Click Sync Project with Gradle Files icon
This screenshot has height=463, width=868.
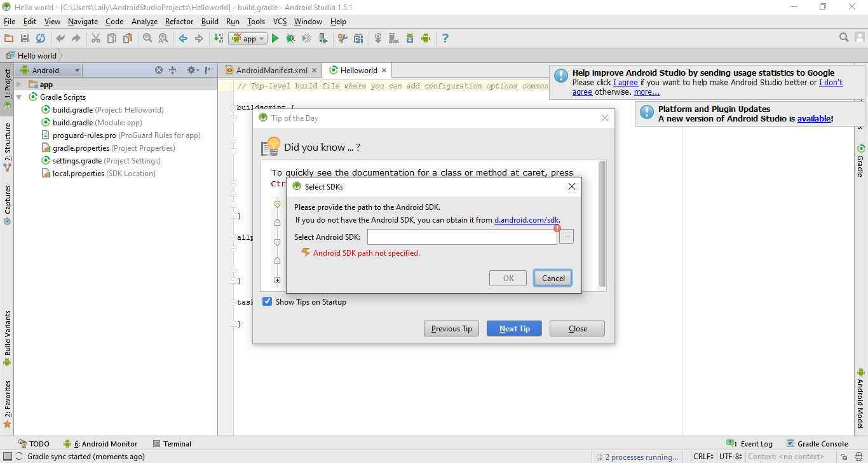[377, 38]
